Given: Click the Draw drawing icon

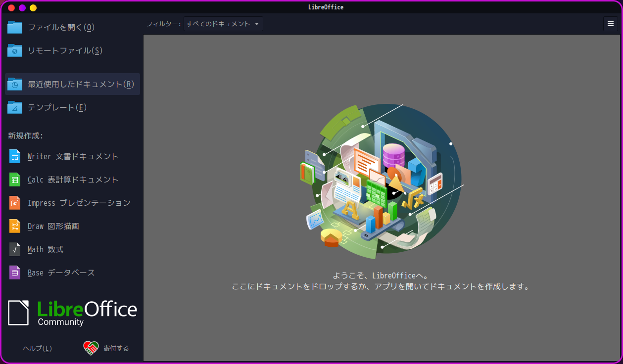Looking at the screenshot, I should click(15, 226).
